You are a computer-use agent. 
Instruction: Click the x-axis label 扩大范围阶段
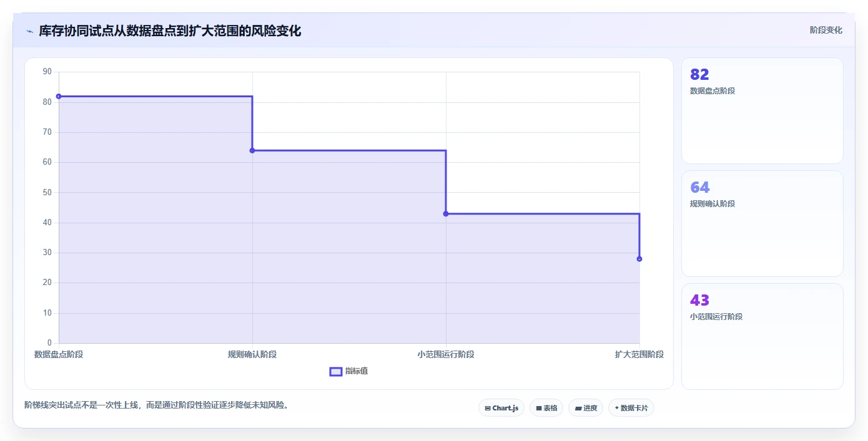639,354
